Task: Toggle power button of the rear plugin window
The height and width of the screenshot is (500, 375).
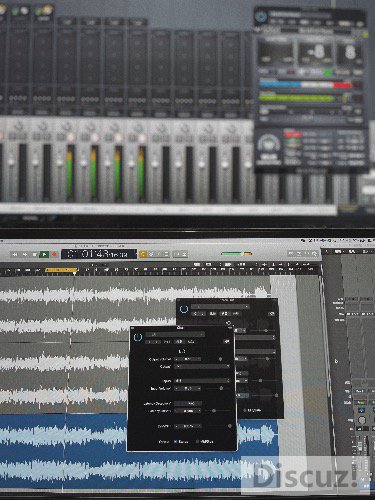Action: click(184, 309)
